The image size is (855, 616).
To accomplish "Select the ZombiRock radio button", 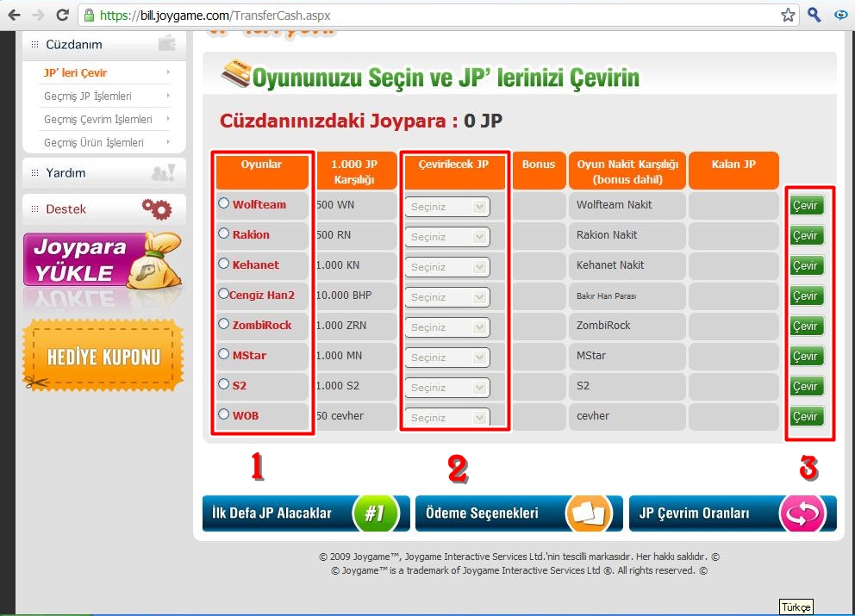I will (223, 324).
